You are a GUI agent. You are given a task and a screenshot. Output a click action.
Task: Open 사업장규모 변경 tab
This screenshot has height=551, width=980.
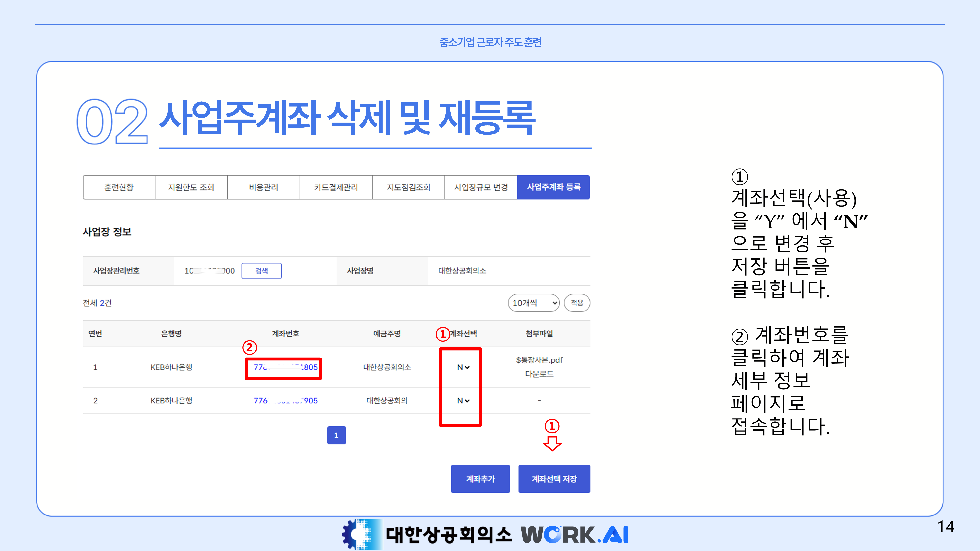coord(481,187)
